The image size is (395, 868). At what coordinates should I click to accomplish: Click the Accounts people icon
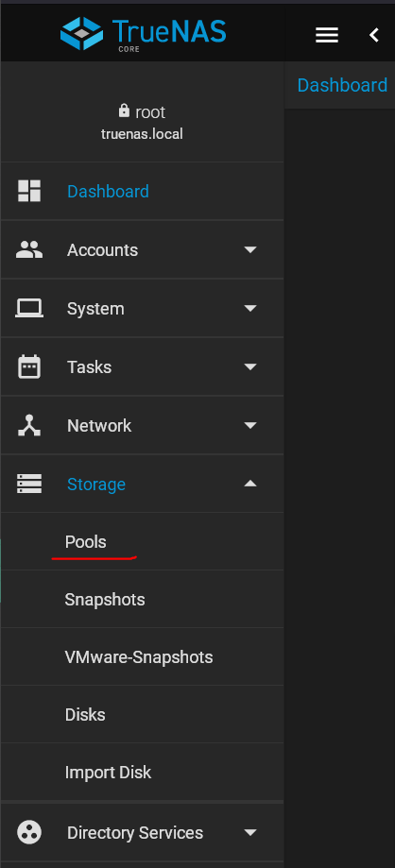click(29, 249)
